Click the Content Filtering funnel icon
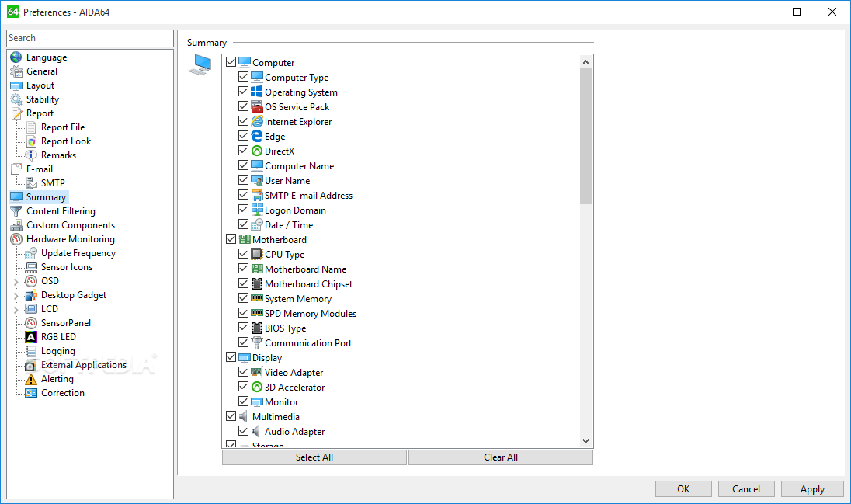 16,211
